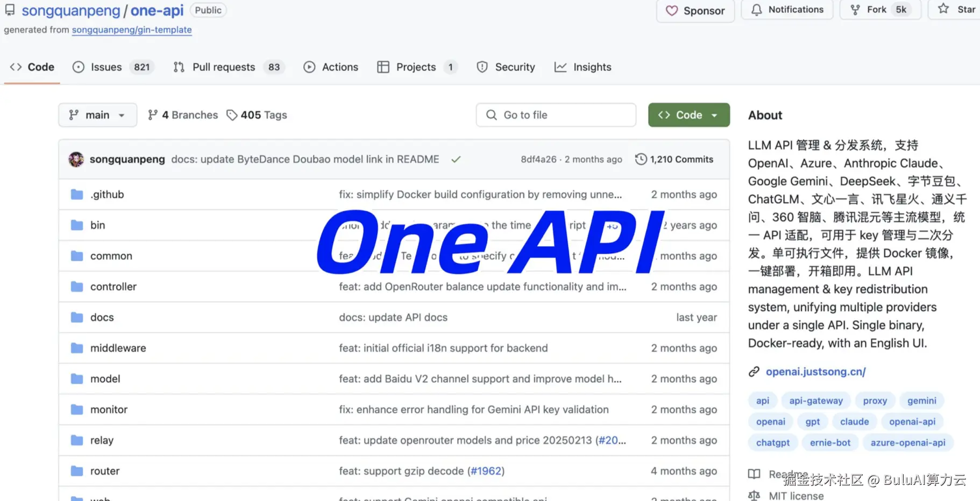980x501 pixels.
Task: Click the common folder icon
Action: coord(77,255)
